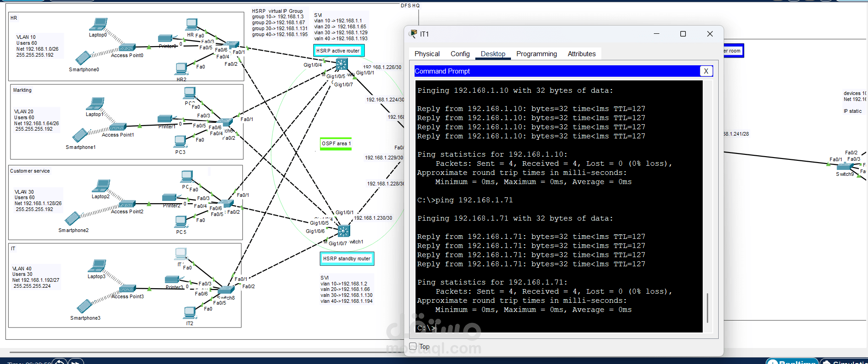Viewport: 868px width, 364px height.
Task: Click the 'Customer service' area label
Action: 30,171
